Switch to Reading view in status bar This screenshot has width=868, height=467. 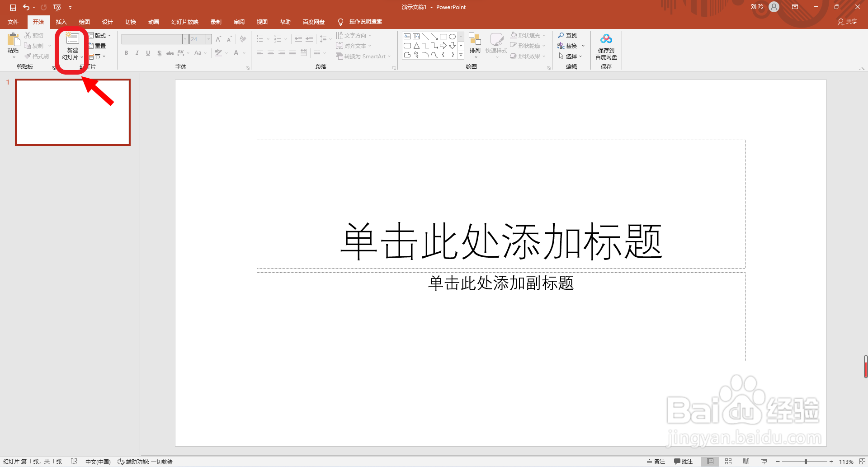746,462
